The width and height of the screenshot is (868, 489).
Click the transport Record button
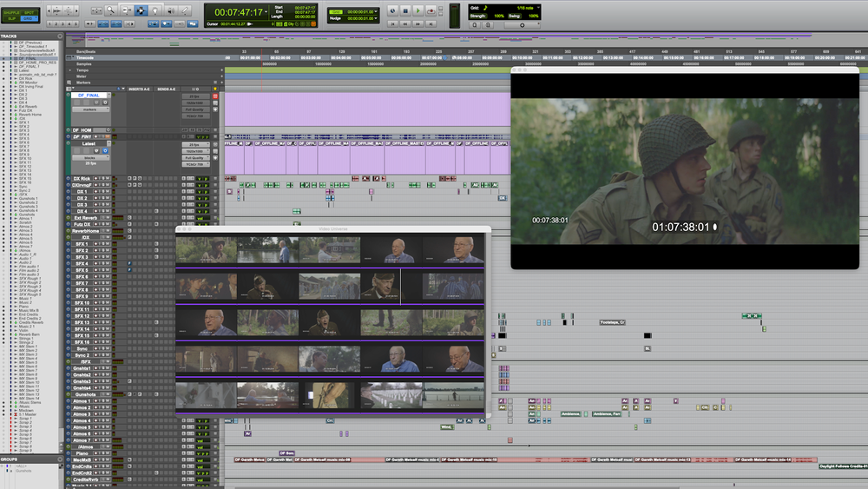coord(431,10)
